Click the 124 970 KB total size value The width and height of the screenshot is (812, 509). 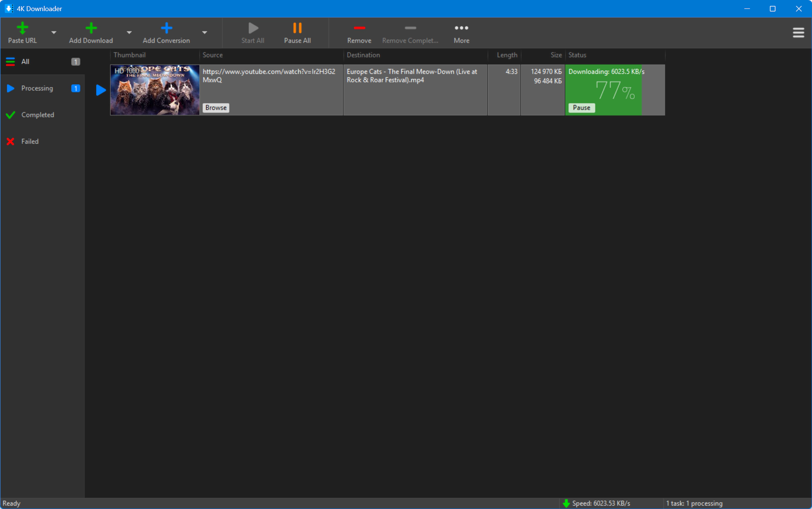pyautogui.click(x=546, y=71)
